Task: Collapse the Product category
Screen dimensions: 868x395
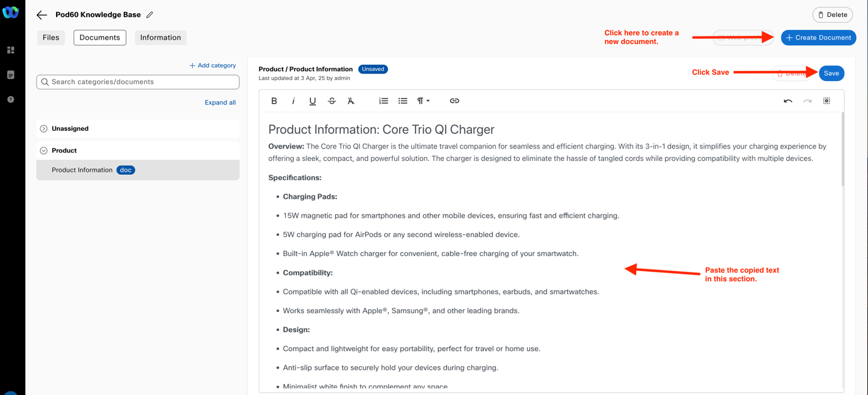Action: click(43, 150)
